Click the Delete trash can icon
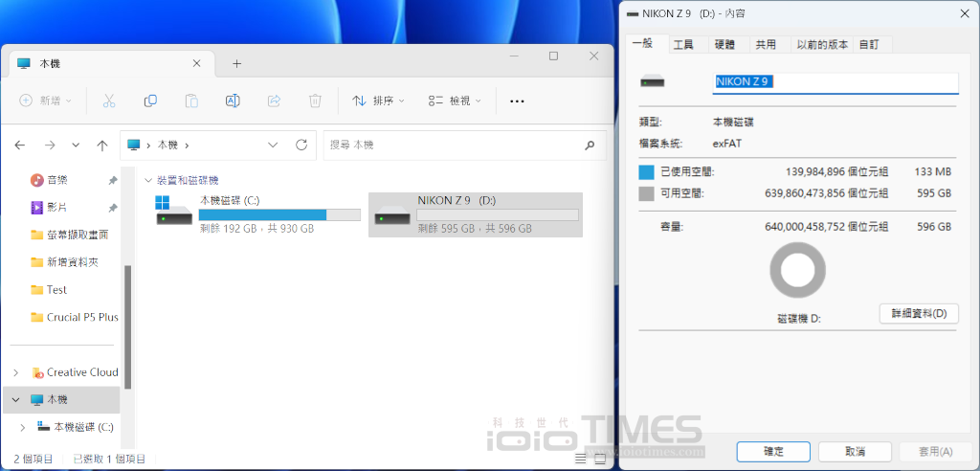Image resolution: width=980 pixels, height=471 pixels. coord(315,101)
